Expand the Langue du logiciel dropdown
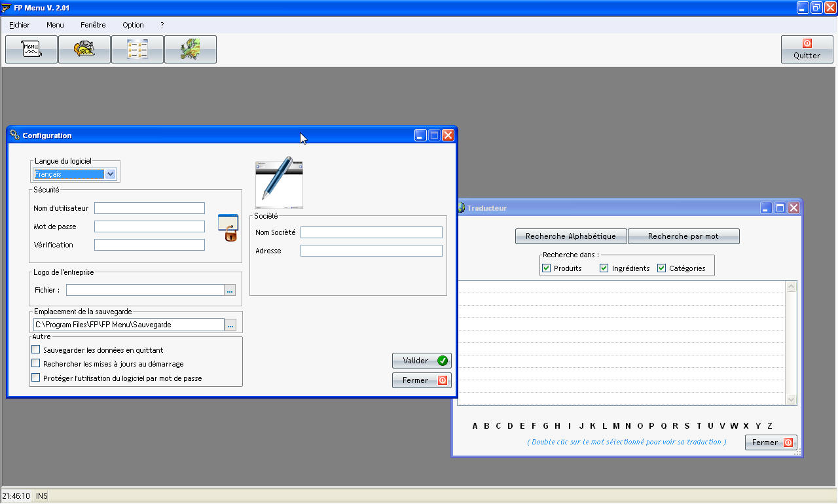The width and height of the screenshot is (838, 504). coord(110,174)
